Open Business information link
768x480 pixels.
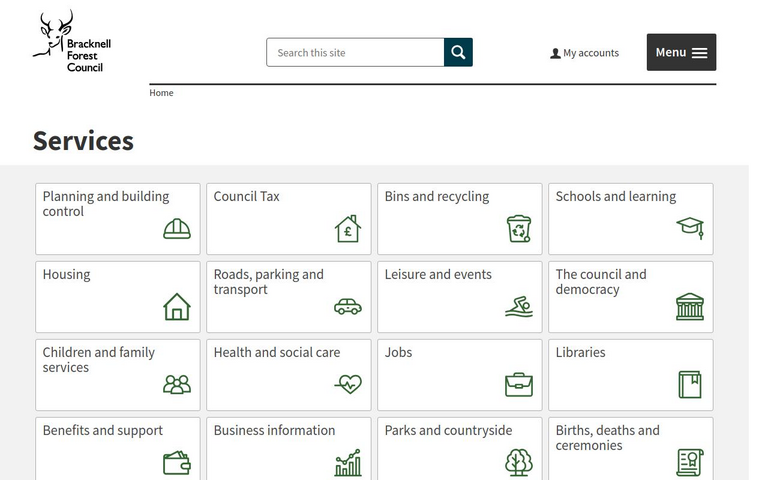pyautogui.click(x=274, y=430)
